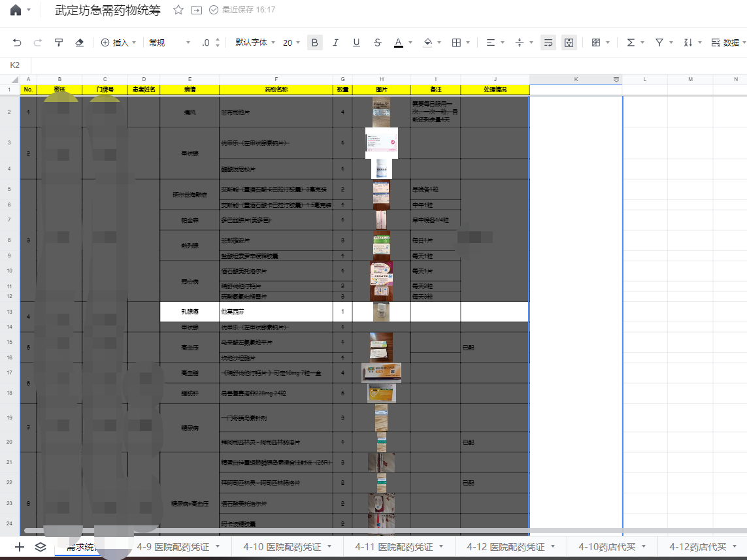This screenshot has width=747, height=560.
Task: Open the all sheets list icon
Action: tap(41, 547)
